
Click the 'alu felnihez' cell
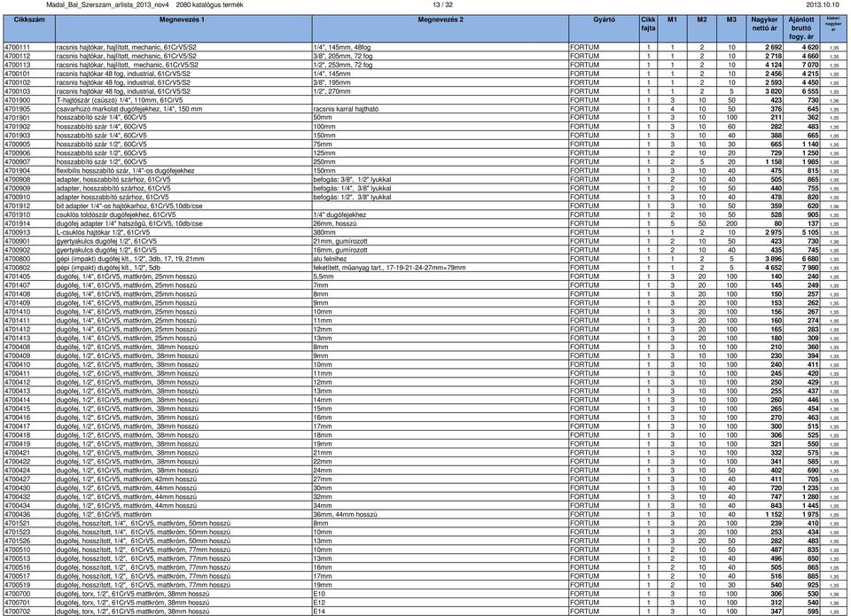pyautogui.click(x=330, y=259)
